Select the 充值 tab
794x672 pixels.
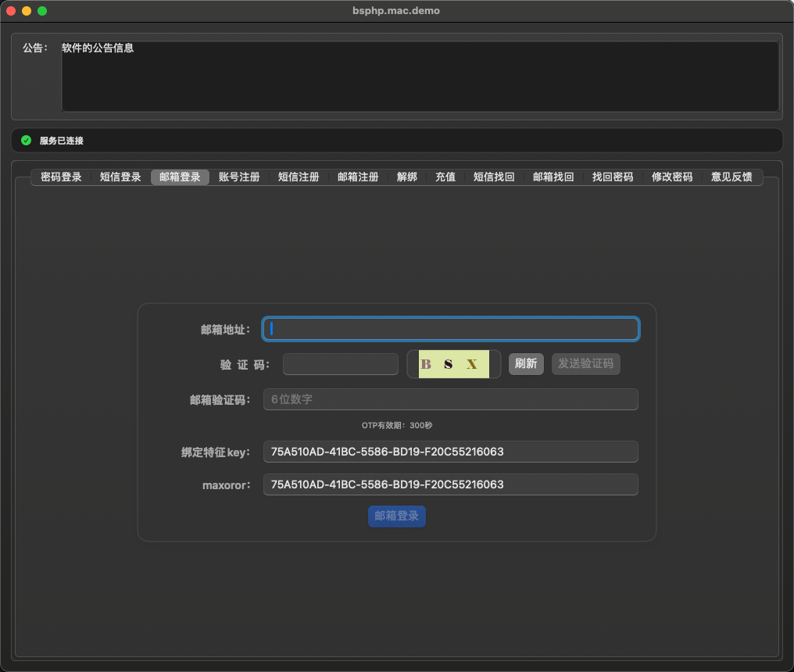[x=445, y=177]
